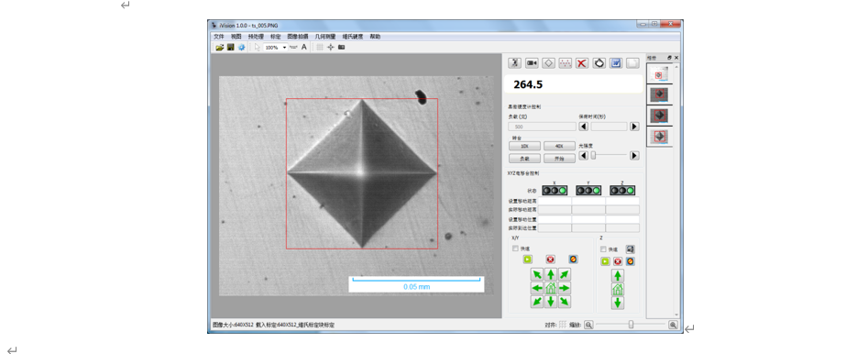Select the text 'A' annotation tool
Screen dimensions: 868x354
304,47
